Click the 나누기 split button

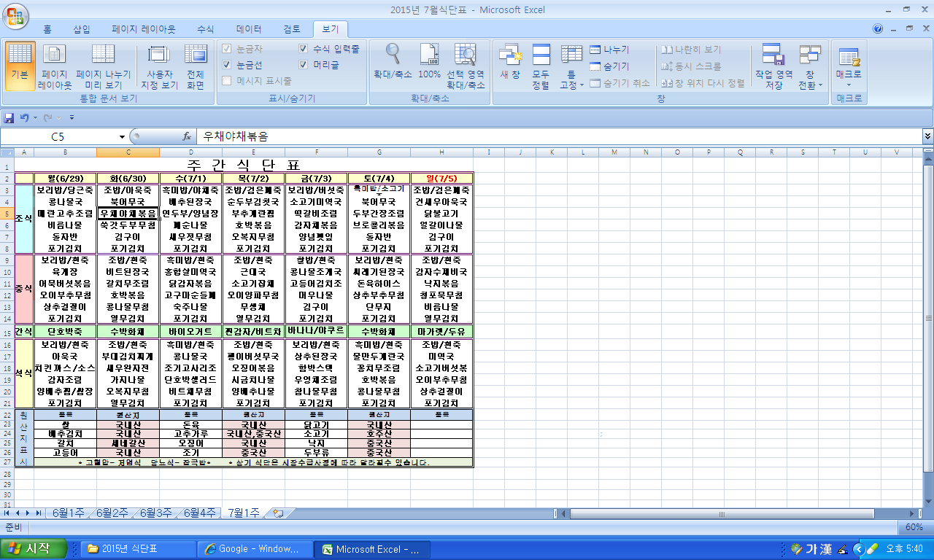coord(609,50)
